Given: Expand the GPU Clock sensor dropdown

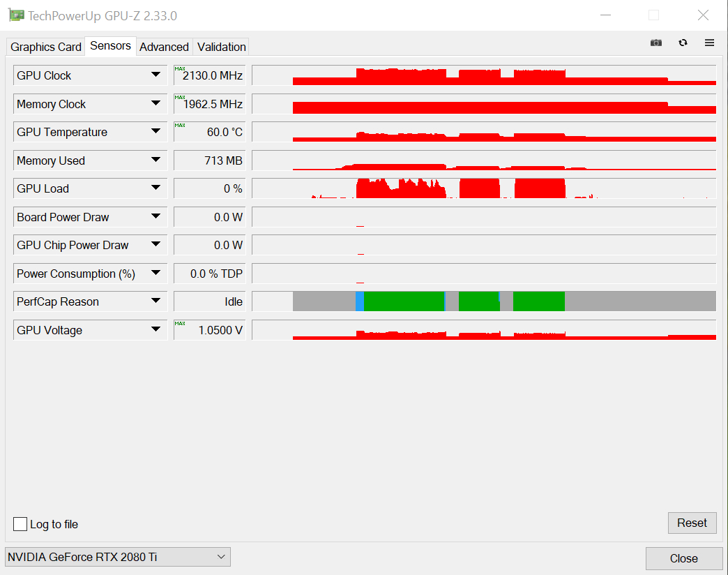Looking at the screenshot, I should [x=156, y=75].
